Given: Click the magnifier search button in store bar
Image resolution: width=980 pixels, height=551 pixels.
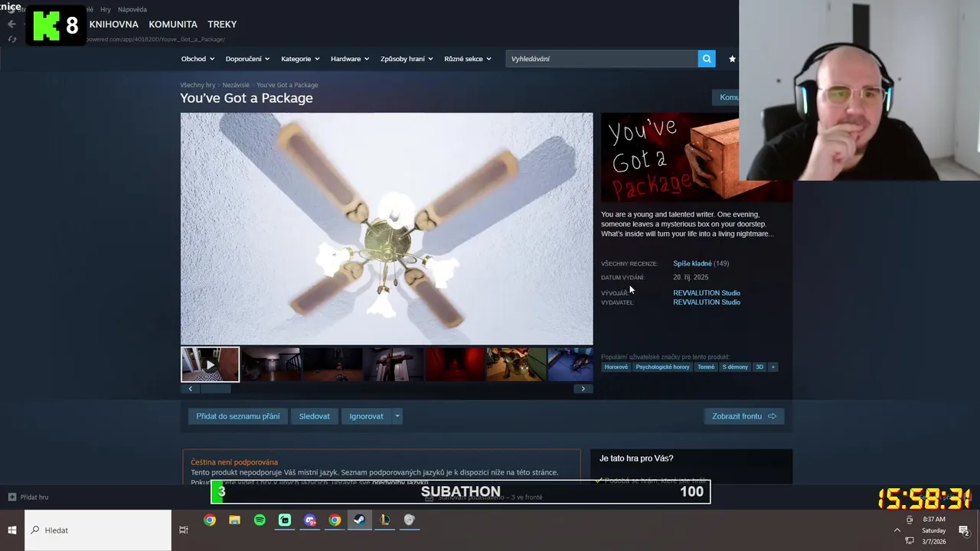Looking at the screenshot, I should coord(707,59).
